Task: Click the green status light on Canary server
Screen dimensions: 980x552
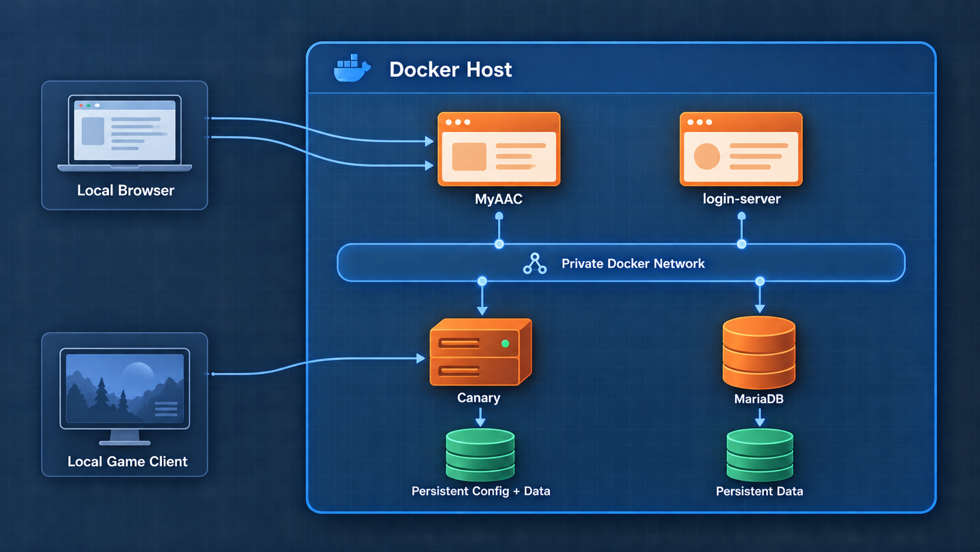Action: tap(505, 343)
